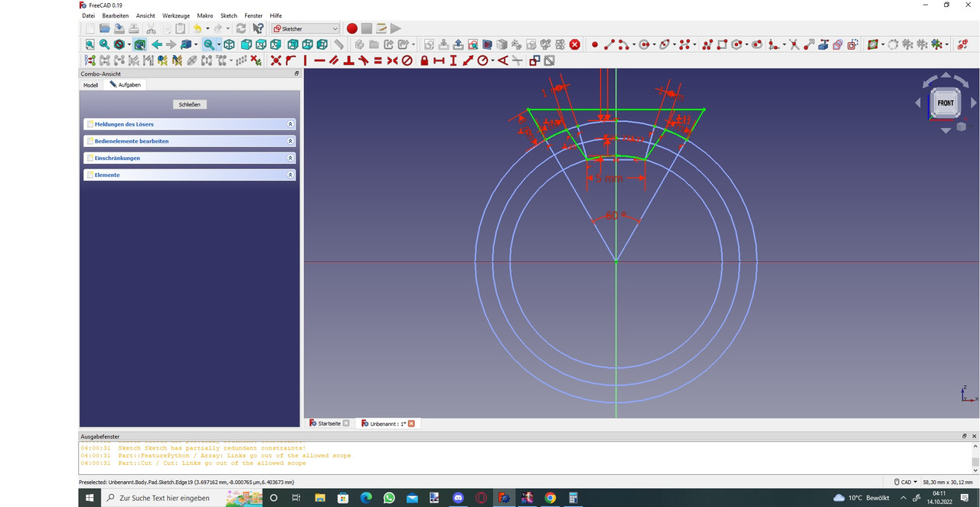Toggle bounding box display
The image size is (980, 507).
pos(139,44)
